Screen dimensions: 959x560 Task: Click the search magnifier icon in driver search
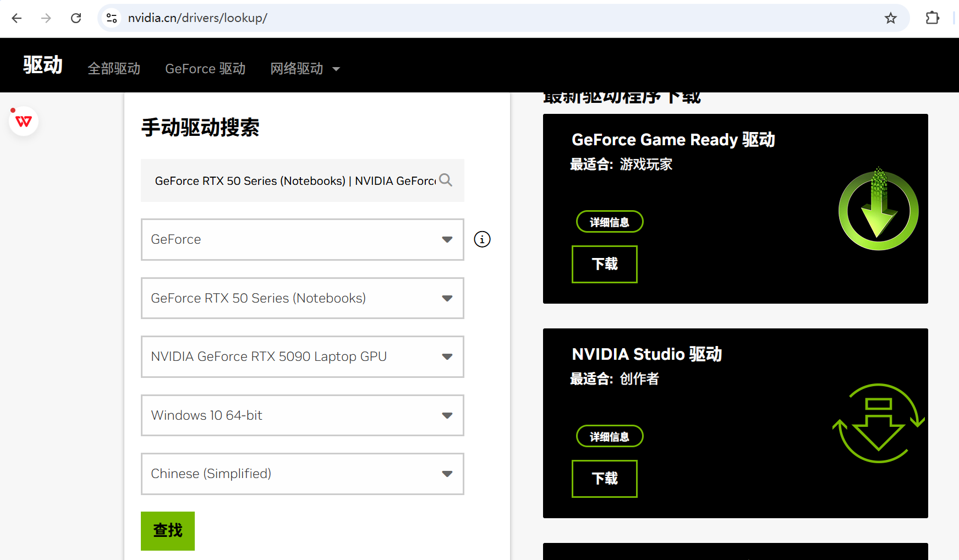(446, 180)
